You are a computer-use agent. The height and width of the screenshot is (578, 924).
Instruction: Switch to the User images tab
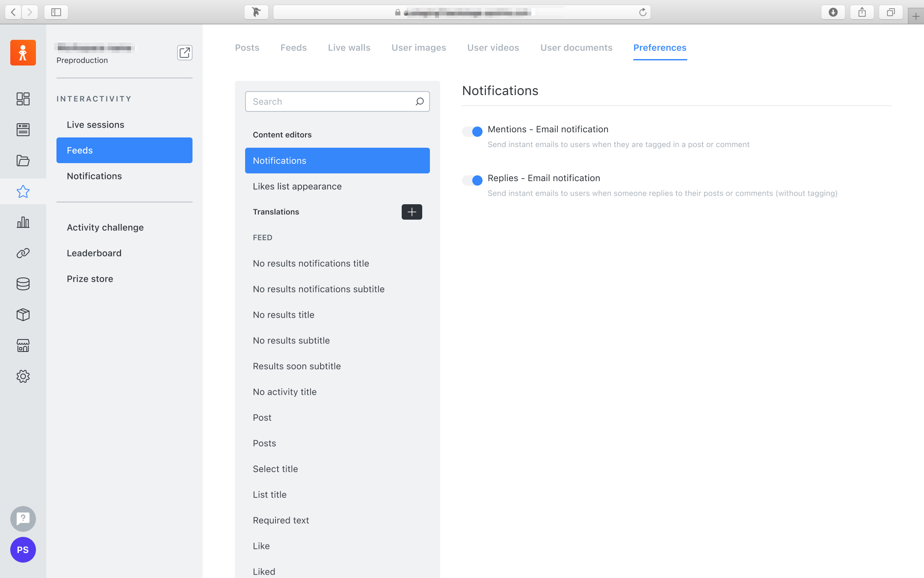coord(419,48)
